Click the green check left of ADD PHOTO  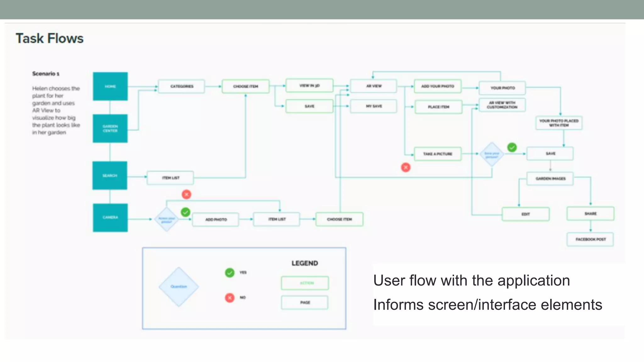(x=186, y=212)
